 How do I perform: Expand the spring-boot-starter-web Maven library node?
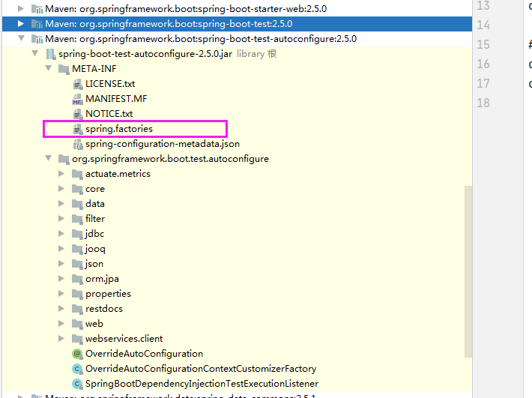pos(21,8)
